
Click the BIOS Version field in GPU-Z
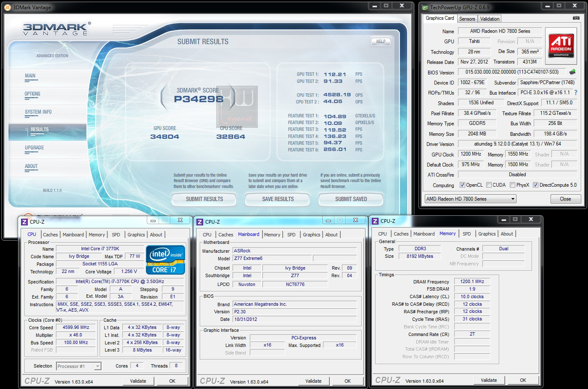512,72
